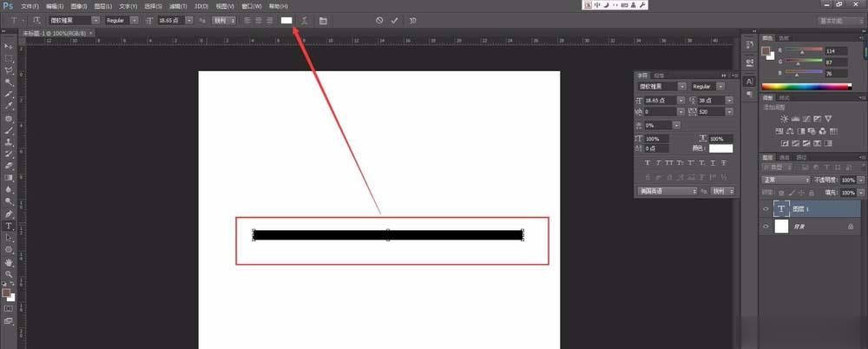
Task: Select the Brush tool
Action: coord(9,130)
